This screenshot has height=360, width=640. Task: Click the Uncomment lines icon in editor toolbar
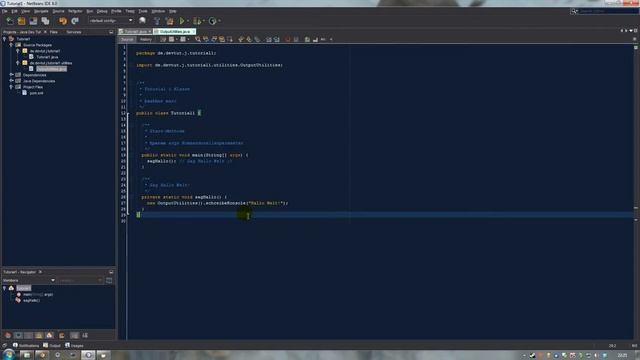(315, 40)
